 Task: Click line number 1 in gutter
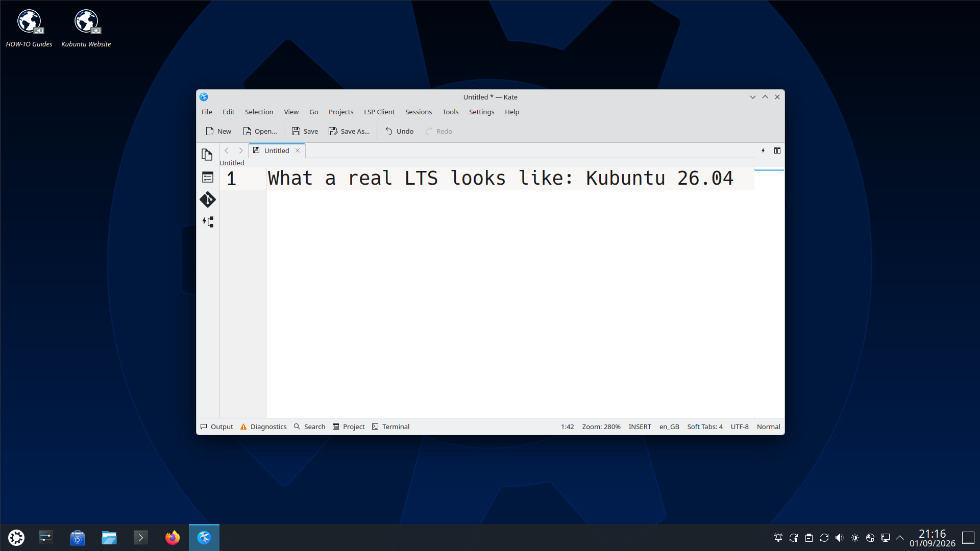point(231,179)
